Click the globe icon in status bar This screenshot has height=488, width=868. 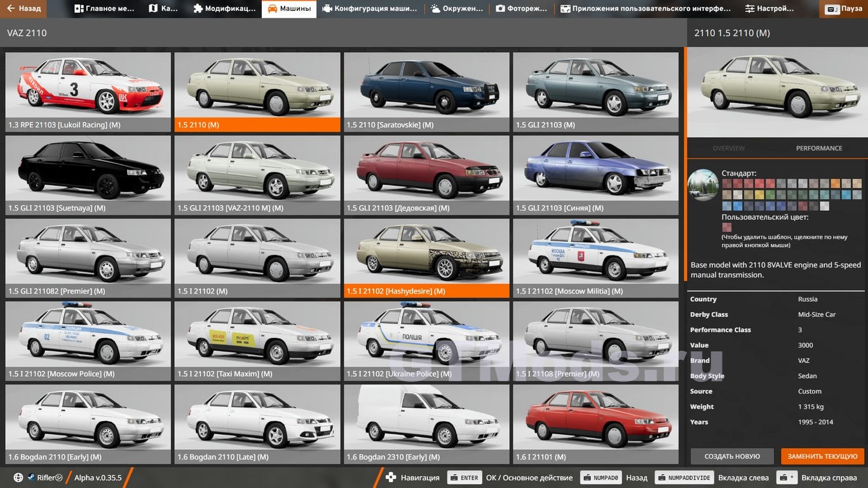tap(18, 477)
